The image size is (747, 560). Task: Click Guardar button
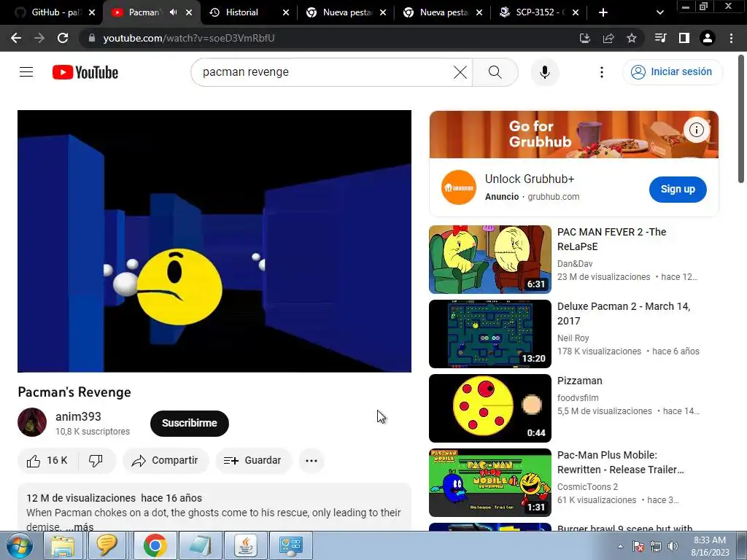[x=252, y=461]
